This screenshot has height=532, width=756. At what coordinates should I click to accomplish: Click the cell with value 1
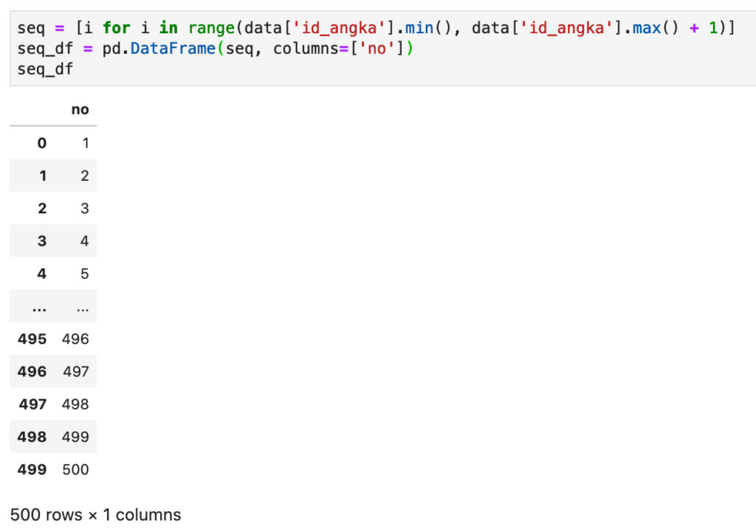[x=86, y=143]
